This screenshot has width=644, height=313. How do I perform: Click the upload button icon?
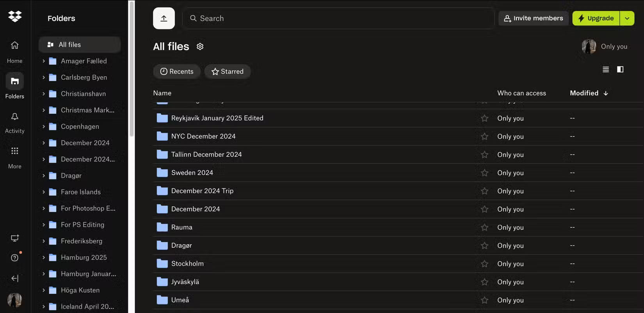click(x=164, y=18)
